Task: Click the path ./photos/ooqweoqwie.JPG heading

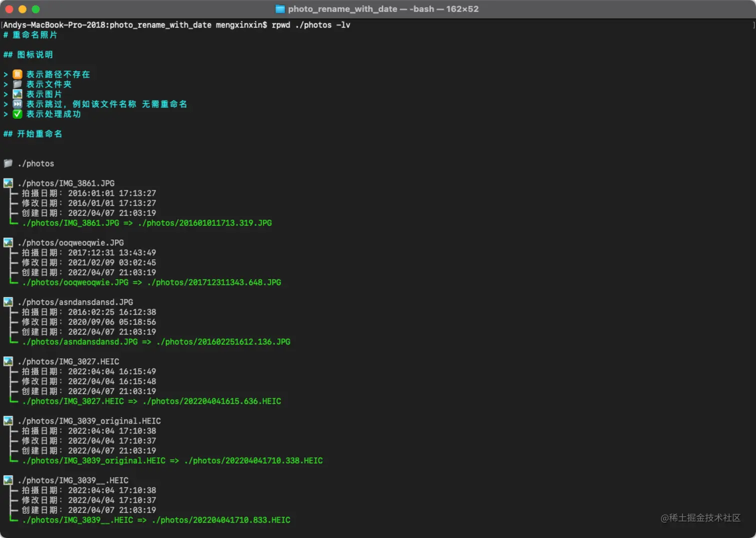Action: point(70,243)
